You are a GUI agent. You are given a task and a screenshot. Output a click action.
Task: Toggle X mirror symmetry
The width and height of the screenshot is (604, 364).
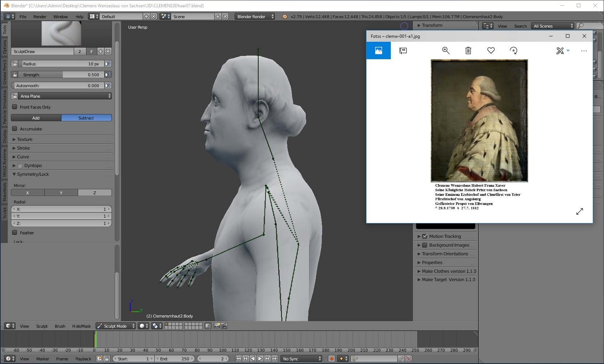point(28,193)
